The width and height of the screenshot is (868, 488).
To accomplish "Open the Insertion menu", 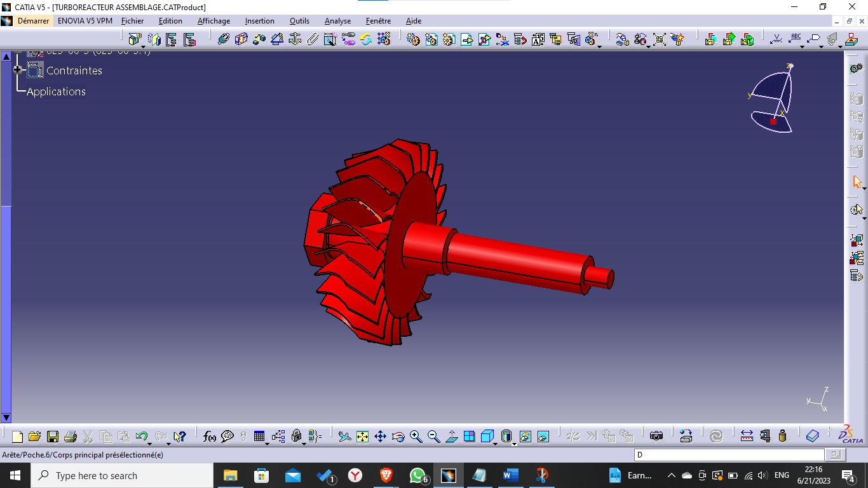I will (x=260, y=21).
